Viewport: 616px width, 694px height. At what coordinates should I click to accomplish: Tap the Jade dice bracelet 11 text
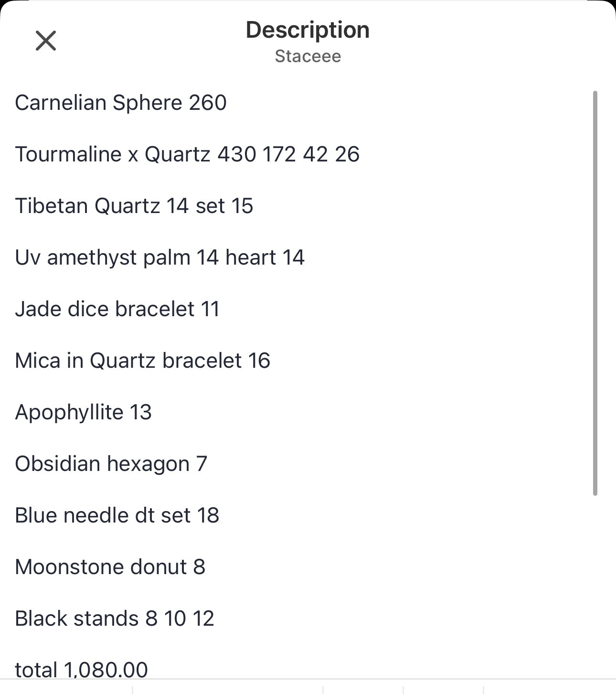point(117,309)
